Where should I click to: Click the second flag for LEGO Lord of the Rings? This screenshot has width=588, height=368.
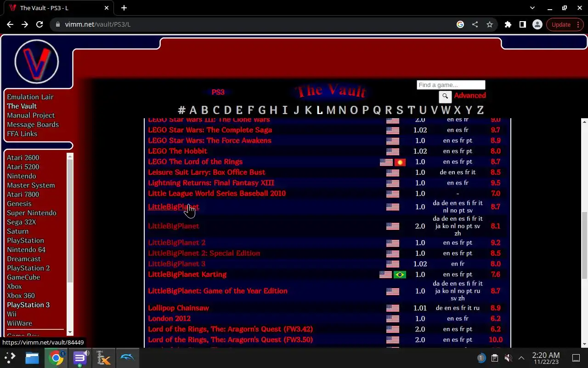click(400, 162)
